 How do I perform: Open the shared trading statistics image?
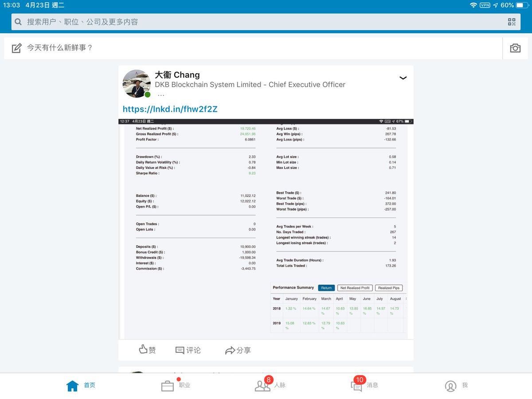coord(266,229)
